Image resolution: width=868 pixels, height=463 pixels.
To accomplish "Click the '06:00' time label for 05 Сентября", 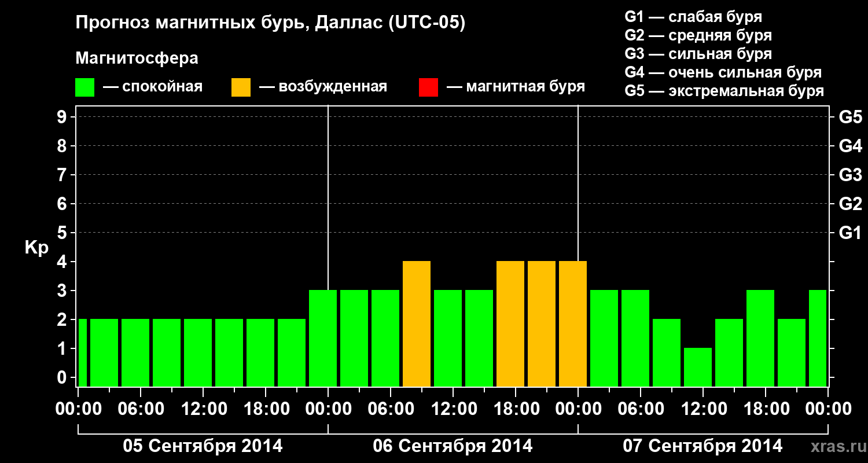I will pyautogui.click(x=141, y=409).
